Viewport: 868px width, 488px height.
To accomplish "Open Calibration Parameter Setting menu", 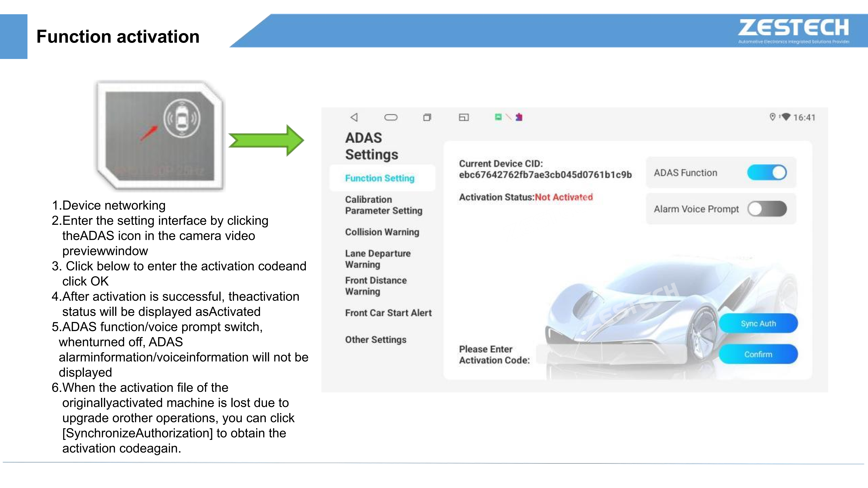I will click(x=383, y=205).
